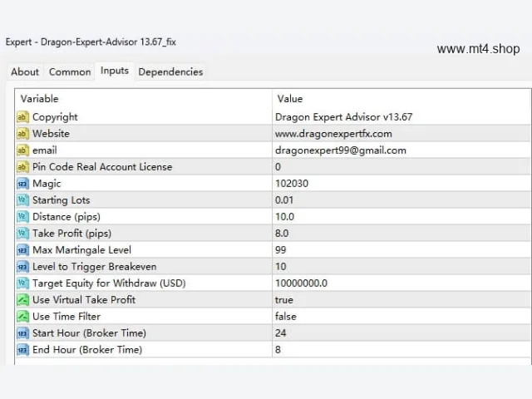Select the Use Time Filter variable name
The height and width of the screenshot is (399, 532).
[66, 317]
